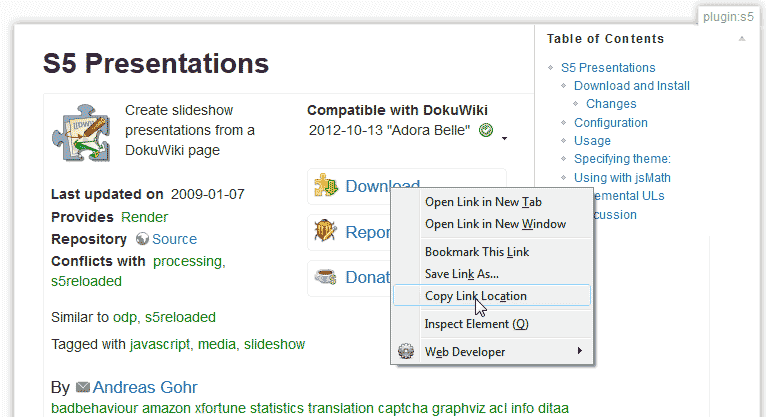This screenshot has height=417, width=766.
Task: Click the mail icon before Andreas Gohr
Action: [82, 388]
